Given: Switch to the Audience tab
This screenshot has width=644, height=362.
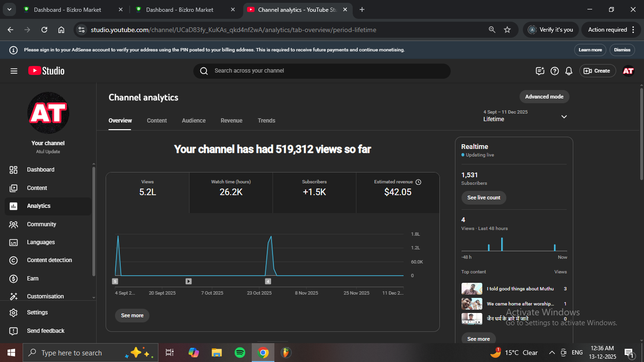Looking at the screenshot, I should 193,121.
